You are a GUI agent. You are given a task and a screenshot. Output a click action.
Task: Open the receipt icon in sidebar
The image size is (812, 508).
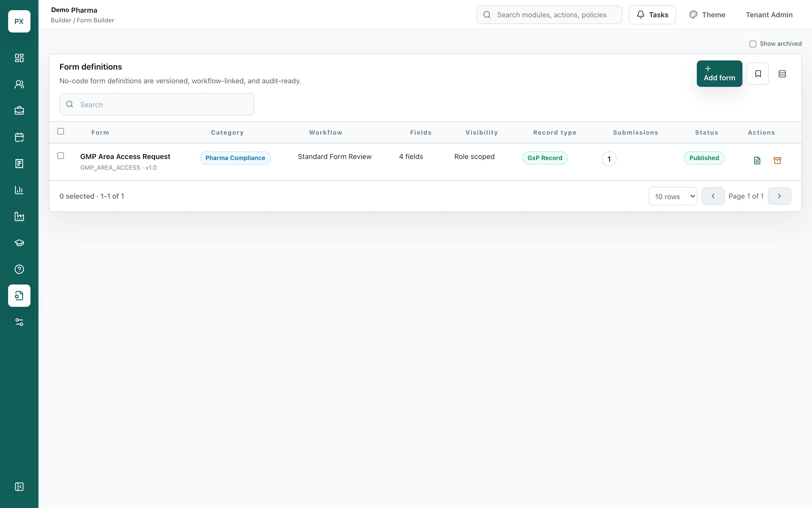(19, 164)
